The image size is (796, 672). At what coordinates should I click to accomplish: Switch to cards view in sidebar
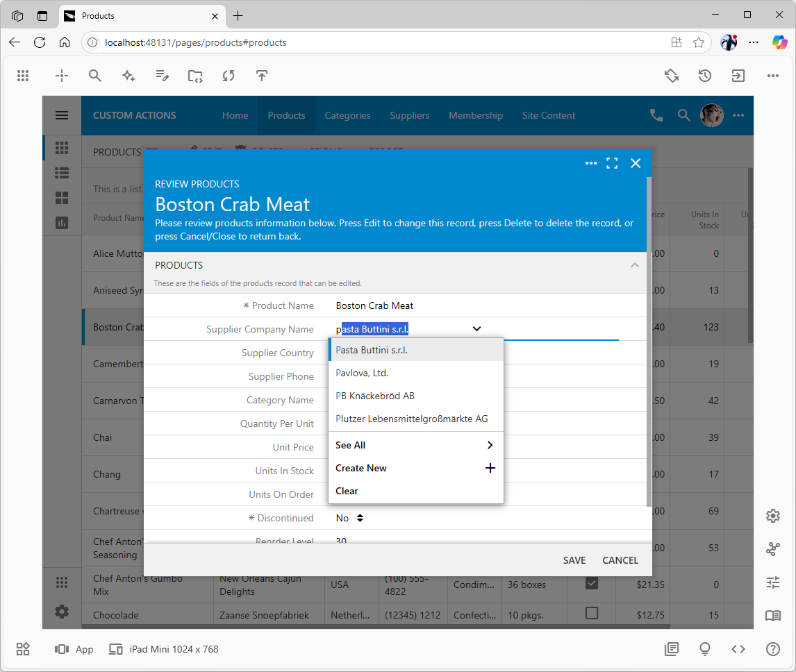(62, 197)
